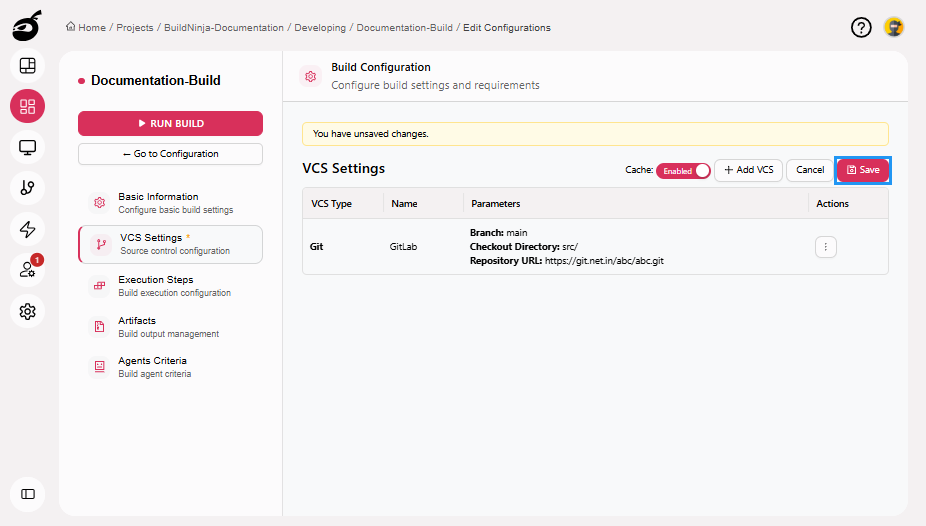Viewport: 926px width, 526px height.
Task: Select the VCS Settings section
Action: tap(170, 244)
